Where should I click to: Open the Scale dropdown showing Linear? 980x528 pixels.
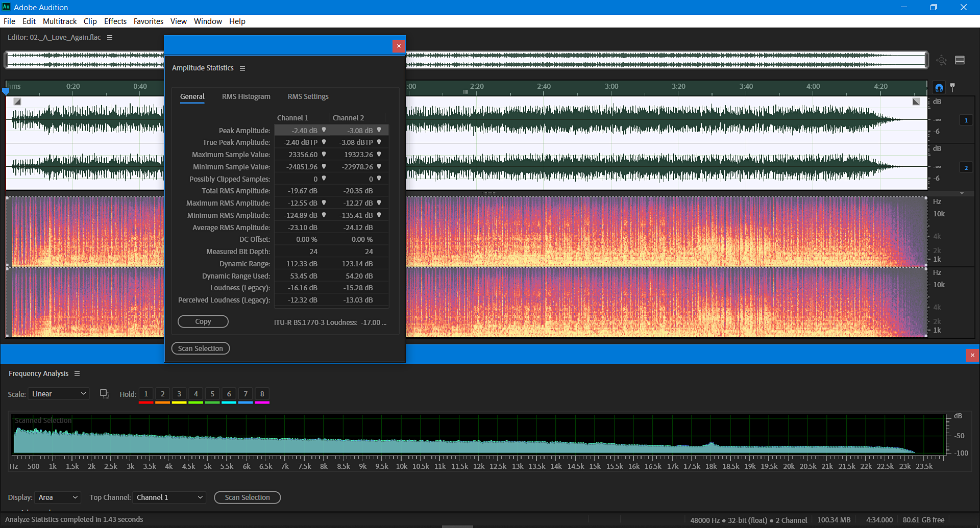[x=58, y=393]
